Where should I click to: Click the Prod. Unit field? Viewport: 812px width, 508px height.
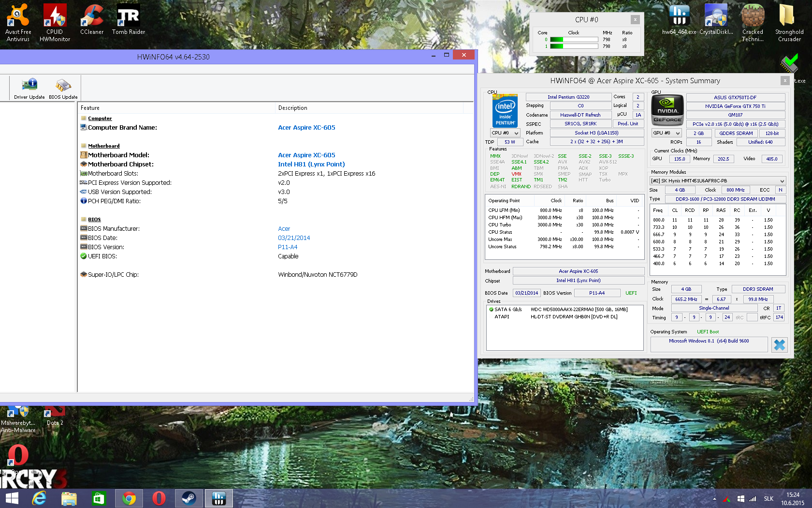628,124
